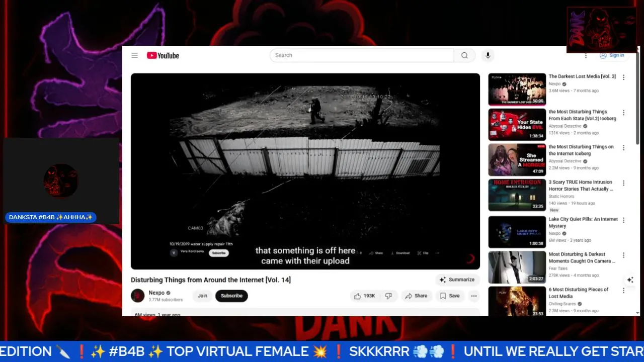644x362 pixels.
Task: Click the video title Disturbing Things Vol. 14
Action: click(211, 280)
